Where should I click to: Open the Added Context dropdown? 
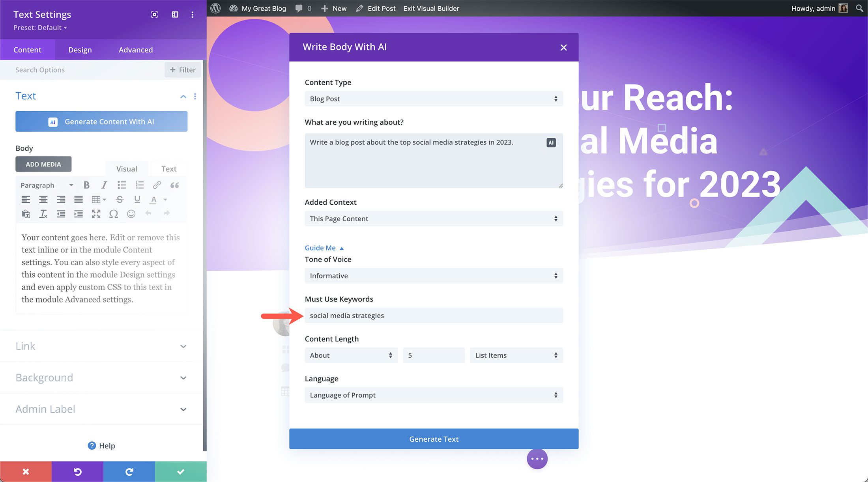(433, 219)
